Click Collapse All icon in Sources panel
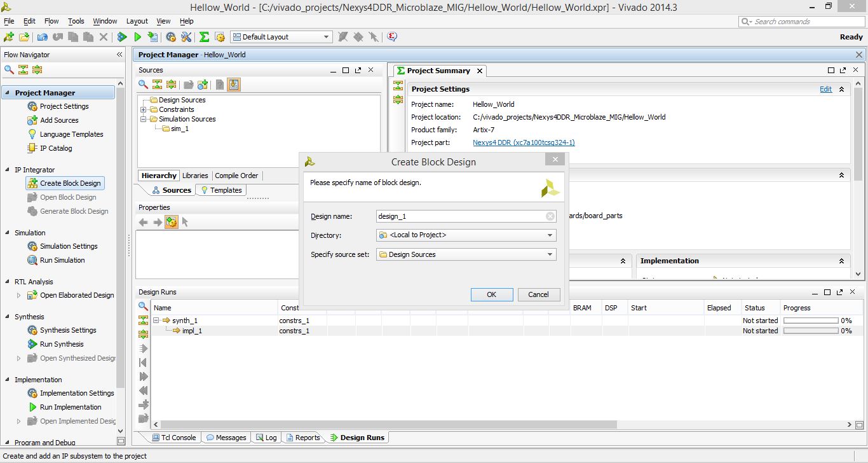Screen dimensions: 868x463 (x=157, y=85)
